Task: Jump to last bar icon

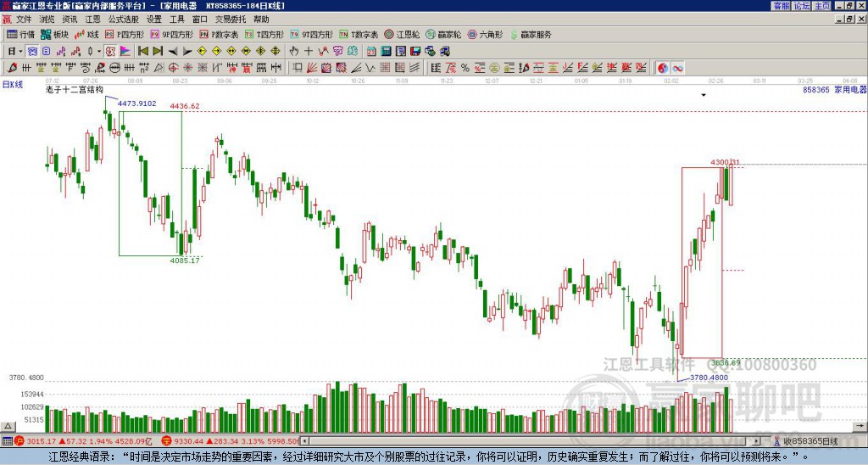Action: 158,52
